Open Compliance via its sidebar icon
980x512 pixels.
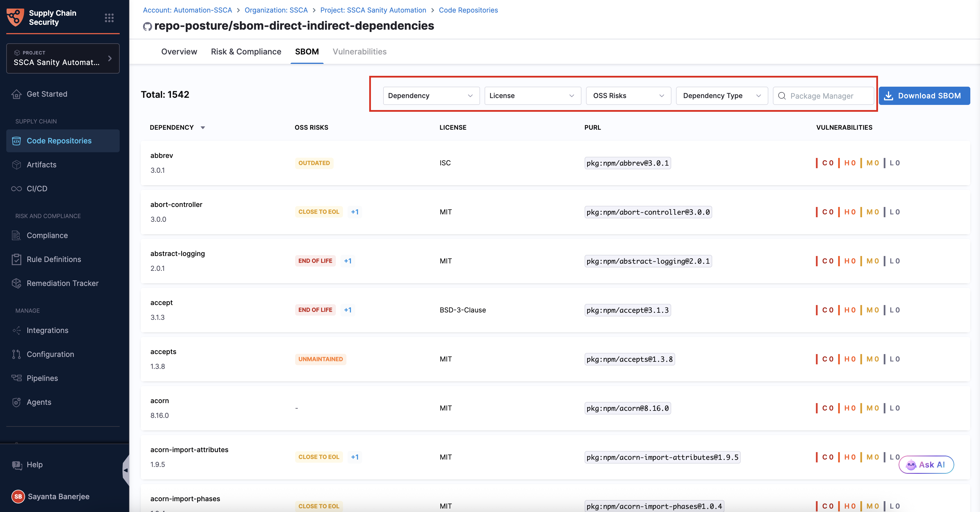16,235
